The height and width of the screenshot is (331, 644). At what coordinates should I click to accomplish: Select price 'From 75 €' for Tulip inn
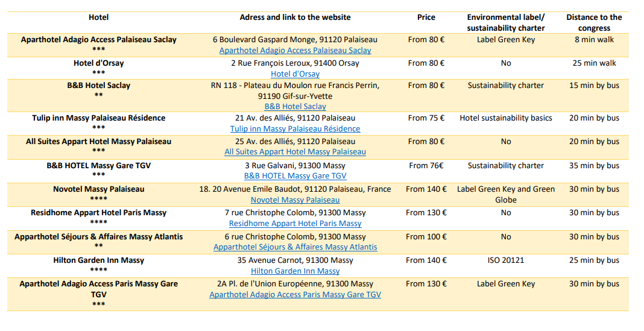pyautogui.click(x=426, y=118)
